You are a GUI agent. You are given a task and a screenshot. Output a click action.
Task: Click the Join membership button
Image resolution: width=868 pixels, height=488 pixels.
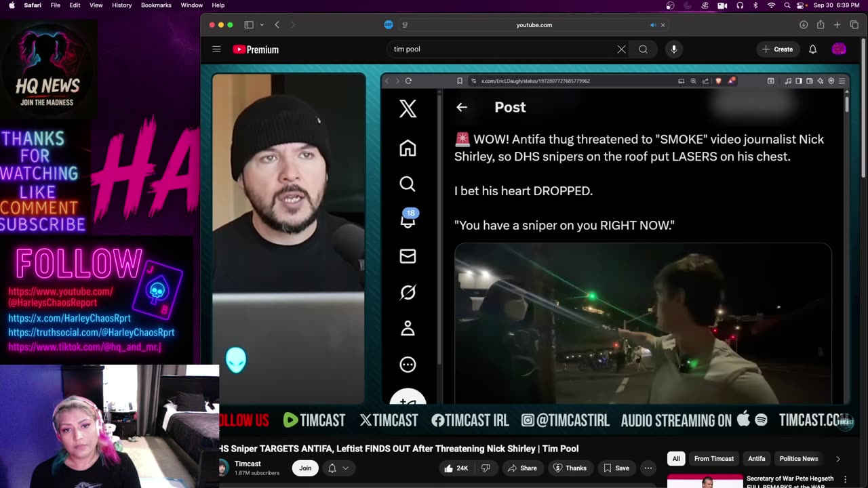305,468
